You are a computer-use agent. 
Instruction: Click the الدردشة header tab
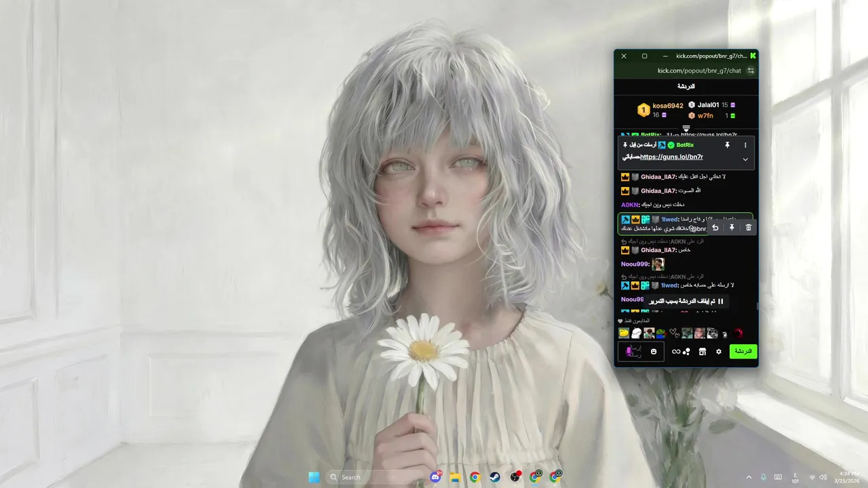(x=686, y=87)
